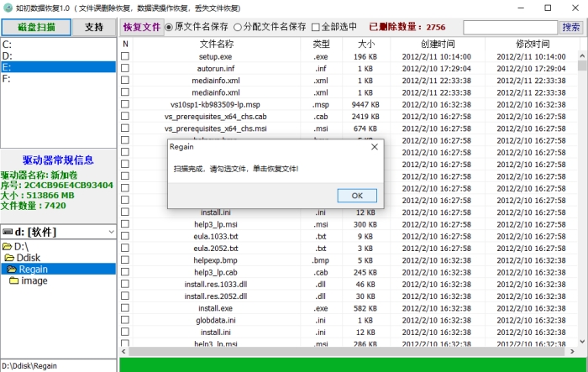Check the helpexp.bmp 5 KB checkbox

[x=125, y=259]
